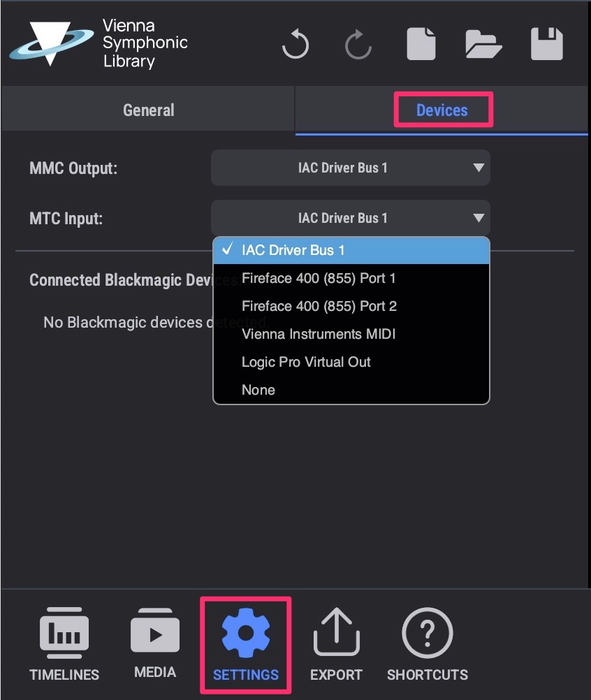Collapse the MTC Input dropdown
Image resolution: width=591 pixels, height=700 pixels.
pos(351,218)
